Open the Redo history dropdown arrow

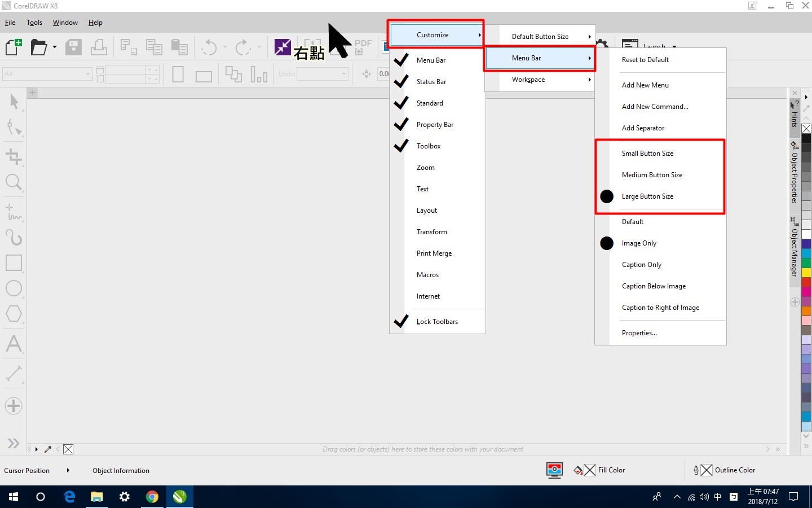[x=259, y=47]
